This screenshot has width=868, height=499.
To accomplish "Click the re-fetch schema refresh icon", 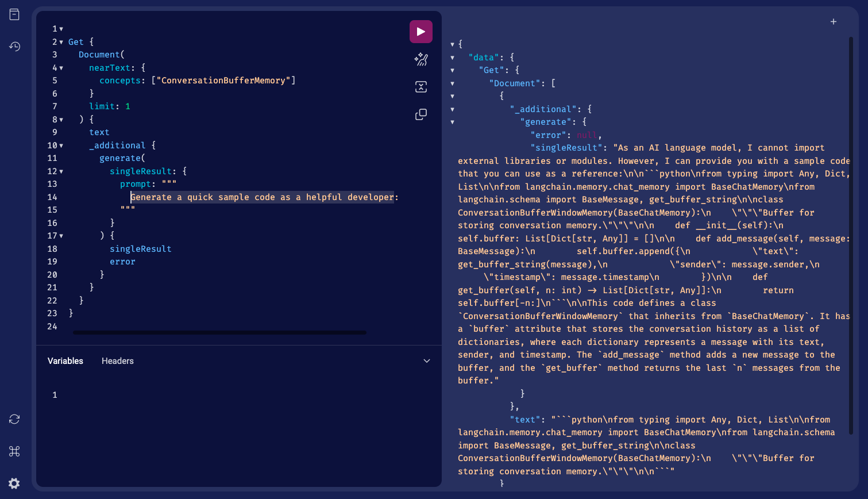I will tap(14, 419).
